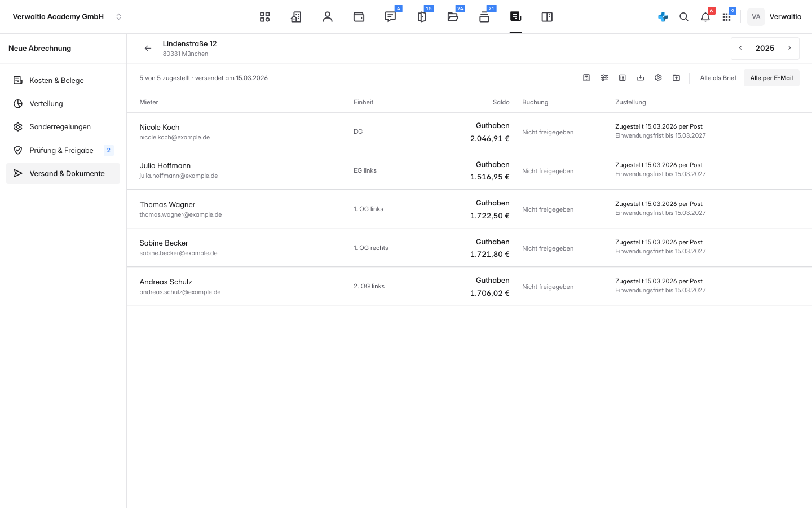Click the download icon in the toolbar
This screenshot has width=812, height=508.
pyautogui.click(x=641, y=78)
